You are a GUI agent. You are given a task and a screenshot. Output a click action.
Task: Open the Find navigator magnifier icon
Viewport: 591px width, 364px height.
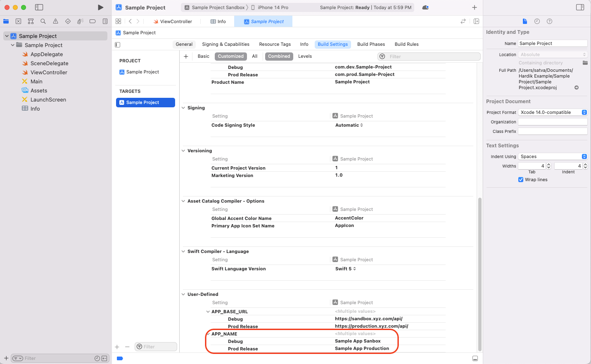tap(43, 21)
